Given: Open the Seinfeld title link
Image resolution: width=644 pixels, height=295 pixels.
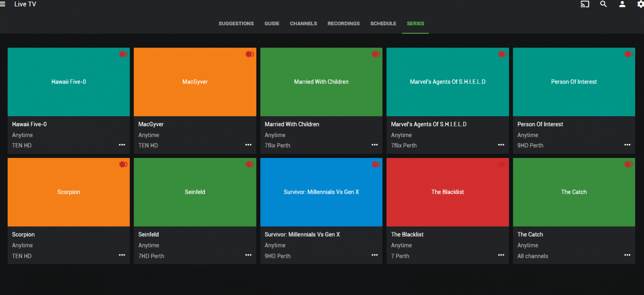Looking at the screenshot, I should tap(149, 234).
